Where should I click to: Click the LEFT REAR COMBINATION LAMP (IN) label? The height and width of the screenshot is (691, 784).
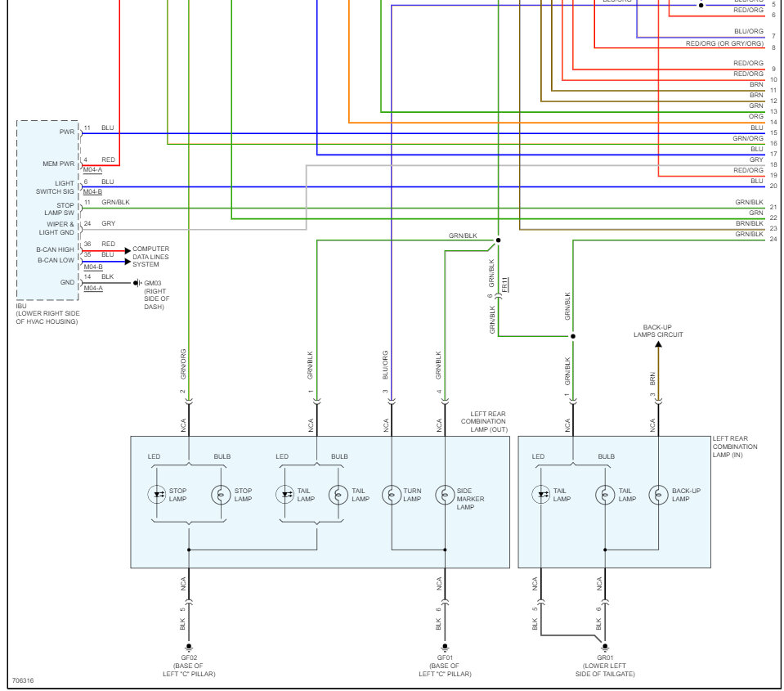tap(735, 446)
